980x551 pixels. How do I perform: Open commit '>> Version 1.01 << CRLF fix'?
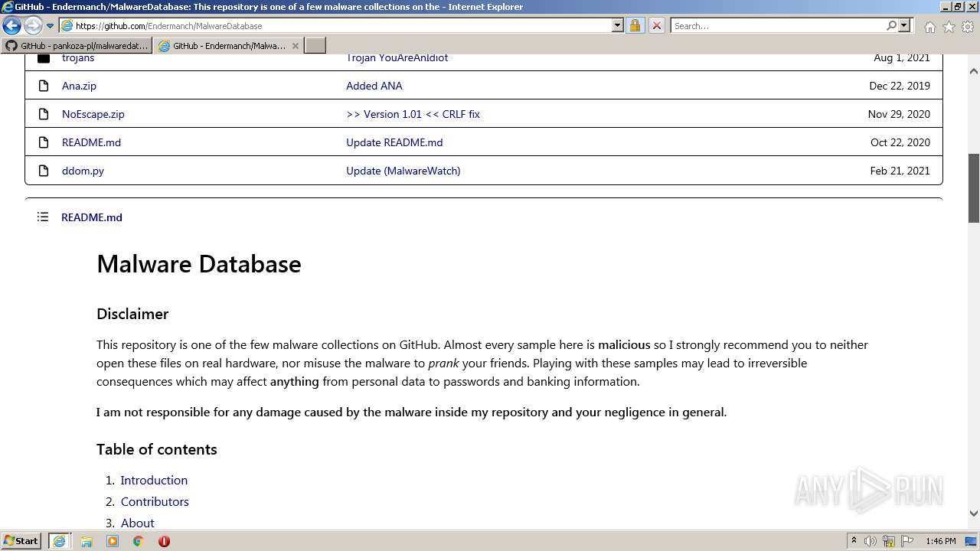click(413, 114)
